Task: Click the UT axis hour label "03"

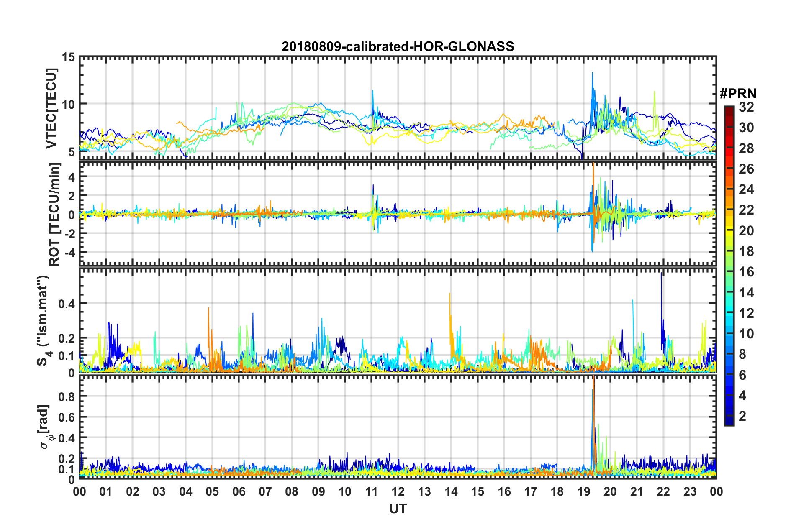Action: coord(159,491)
